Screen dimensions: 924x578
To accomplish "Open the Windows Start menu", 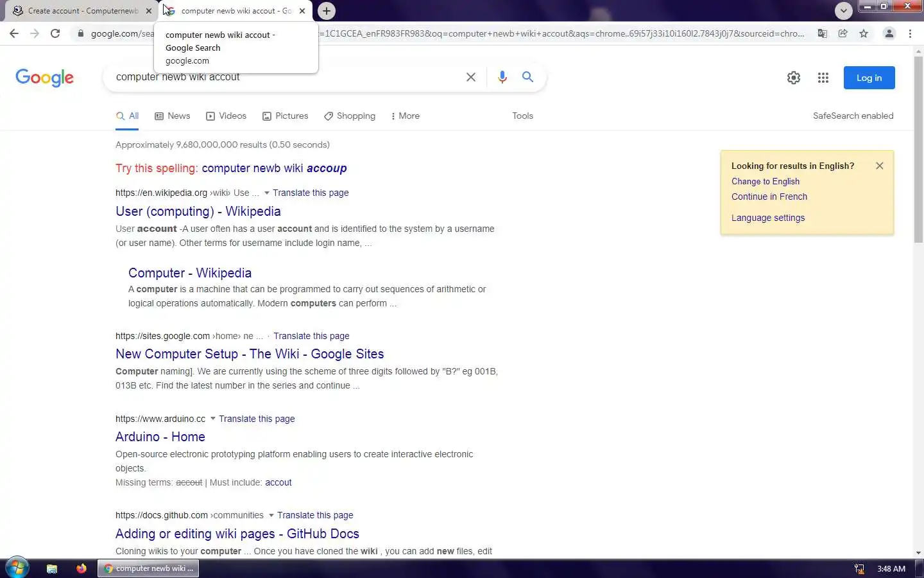I will click(17, 568).
